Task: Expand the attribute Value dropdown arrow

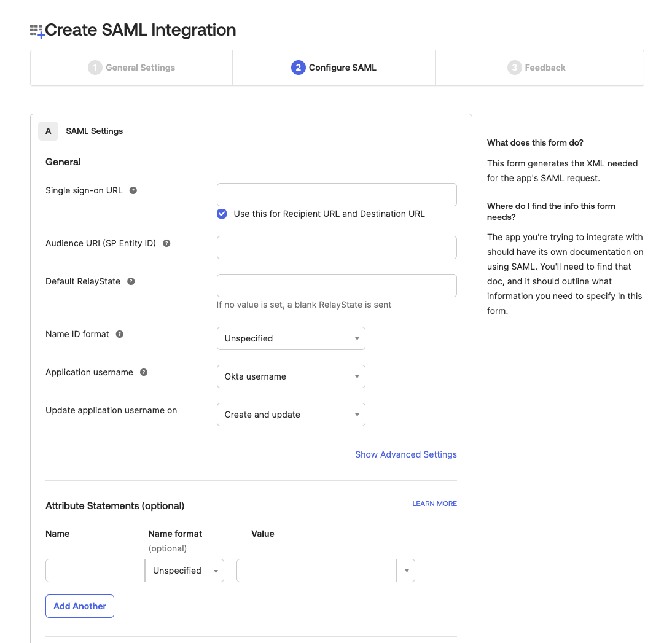Action: tap(406, 571)
